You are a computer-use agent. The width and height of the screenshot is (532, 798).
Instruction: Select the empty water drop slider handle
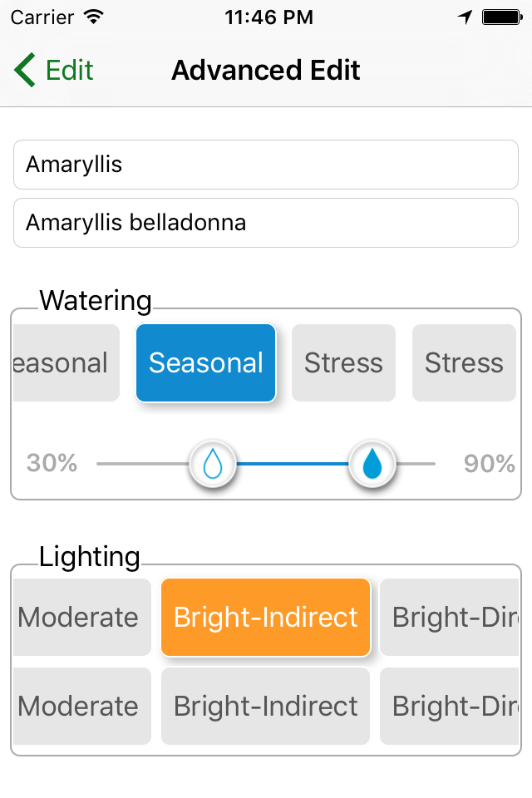[213, 464]
